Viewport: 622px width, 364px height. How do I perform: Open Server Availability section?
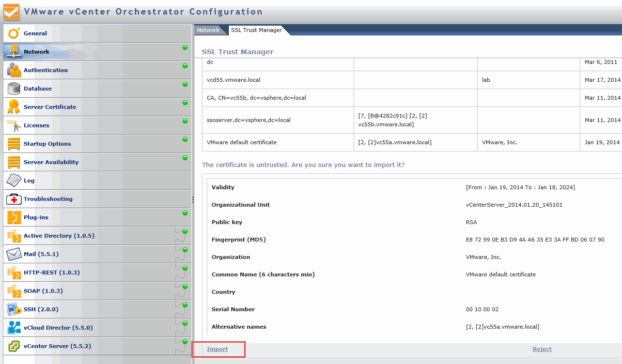point(51,162)
